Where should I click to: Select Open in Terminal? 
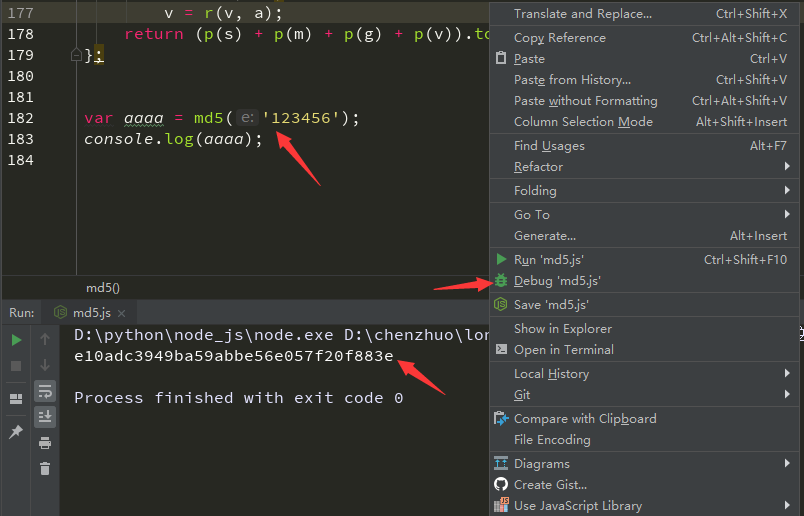(563, 350)
